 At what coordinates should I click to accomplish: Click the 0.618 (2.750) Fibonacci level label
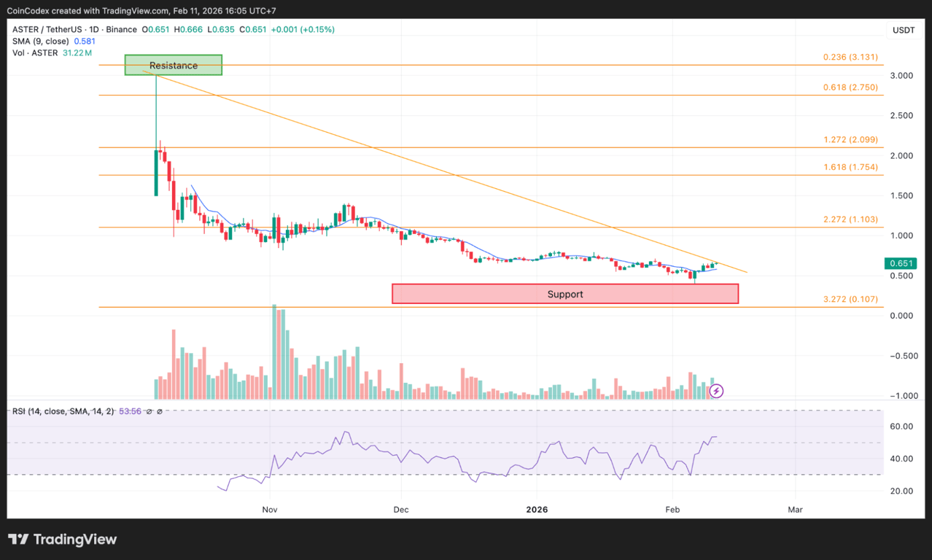849,87
